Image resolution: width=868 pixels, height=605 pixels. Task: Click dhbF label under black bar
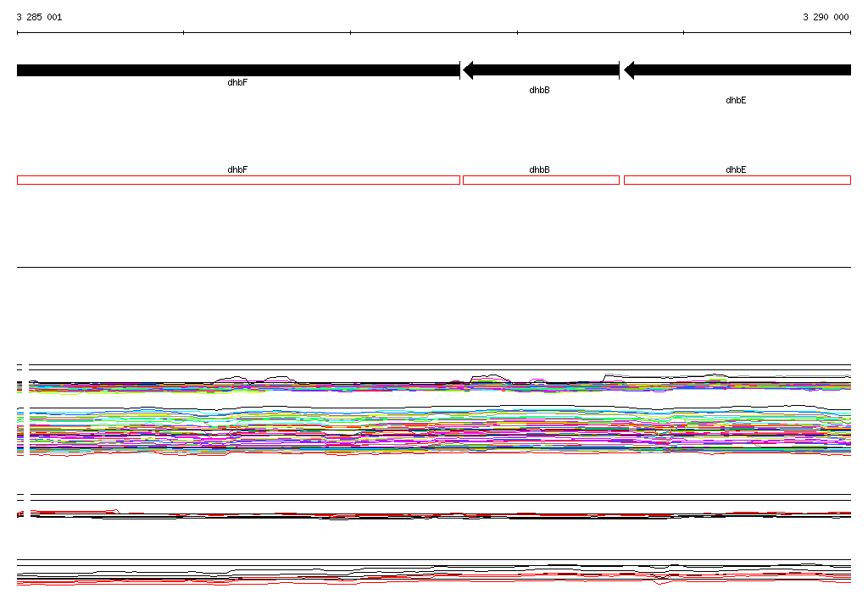tap(237, 82)
